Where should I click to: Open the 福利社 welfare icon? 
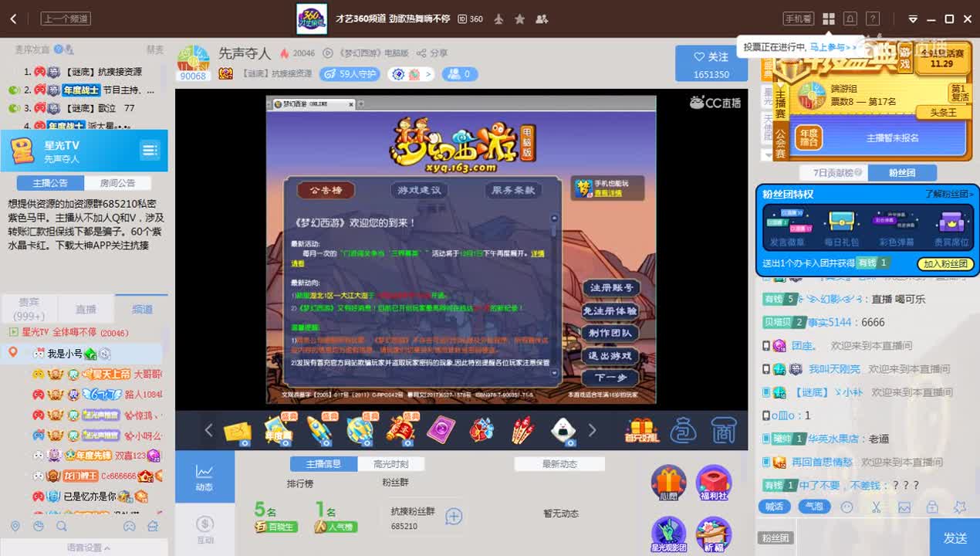click(x=713, y=483)
